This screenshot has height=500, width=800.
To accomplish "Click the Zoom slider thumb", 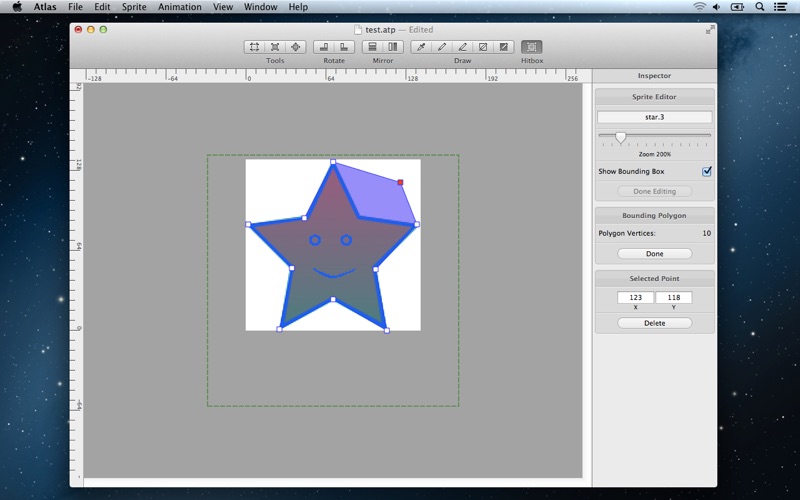I will 620,137.
